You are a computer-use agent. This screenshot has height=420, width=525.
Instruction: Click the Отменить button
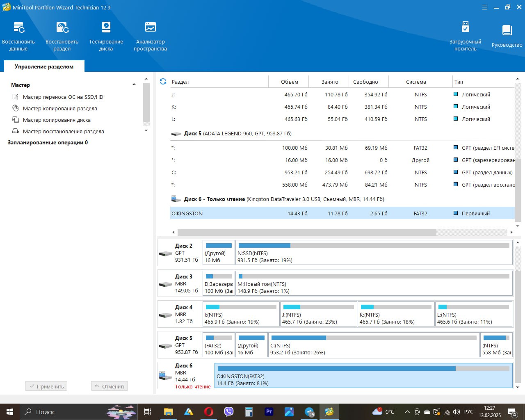pos(110,386)
